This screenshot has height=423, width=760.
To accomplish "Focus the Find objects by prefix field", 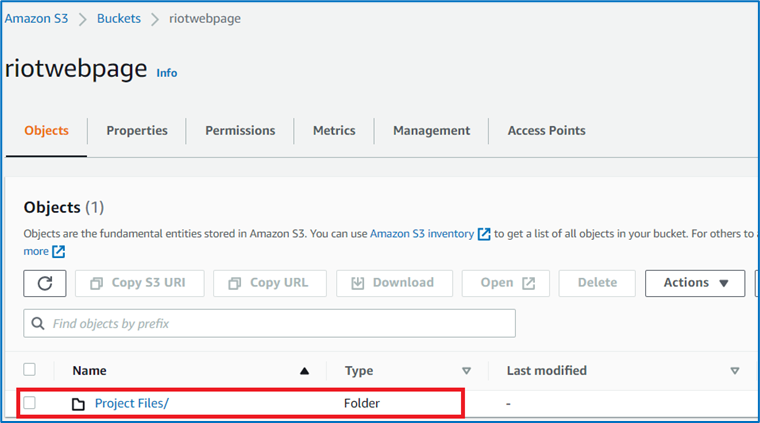I will 269,323.
